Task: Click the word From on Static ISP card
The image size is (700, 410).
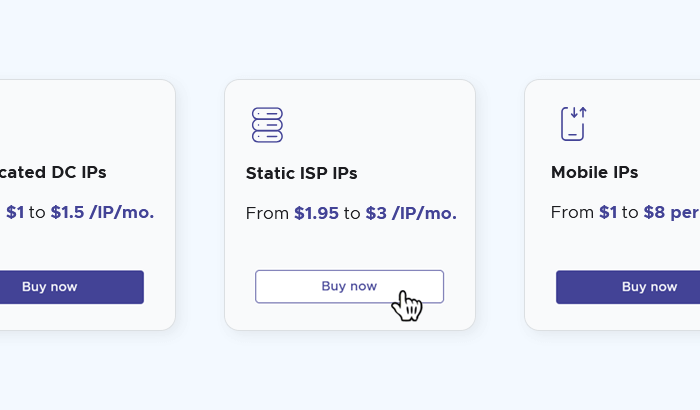Action: tap(267, 213)
